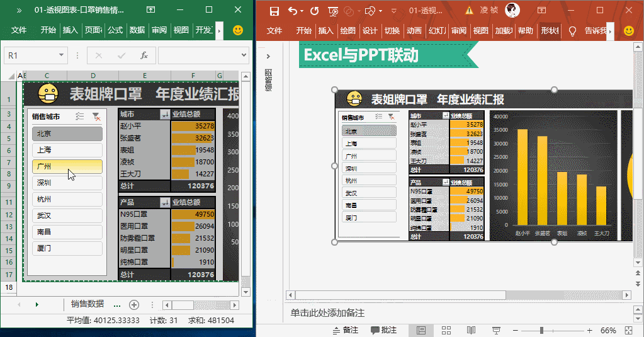This screenshot has width=644, height=337.
Task: Click cancel X icon in formula bar
Action: click(x=99, y=55)
